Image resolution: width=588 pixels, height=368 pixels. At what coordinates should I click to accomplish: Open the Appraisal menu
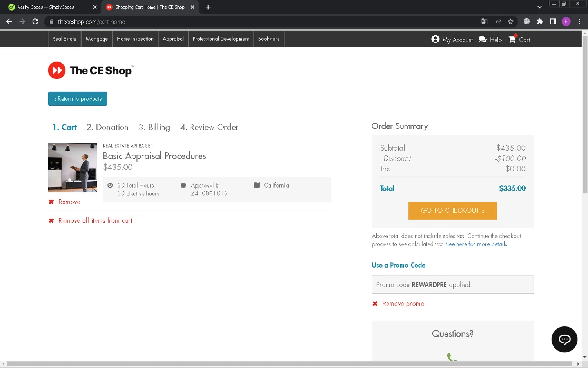[173, 39]
